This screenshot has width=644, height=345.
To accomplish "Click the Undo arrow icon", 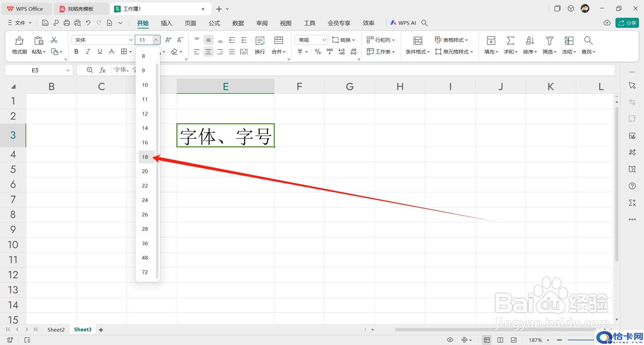I will point(88,23).
